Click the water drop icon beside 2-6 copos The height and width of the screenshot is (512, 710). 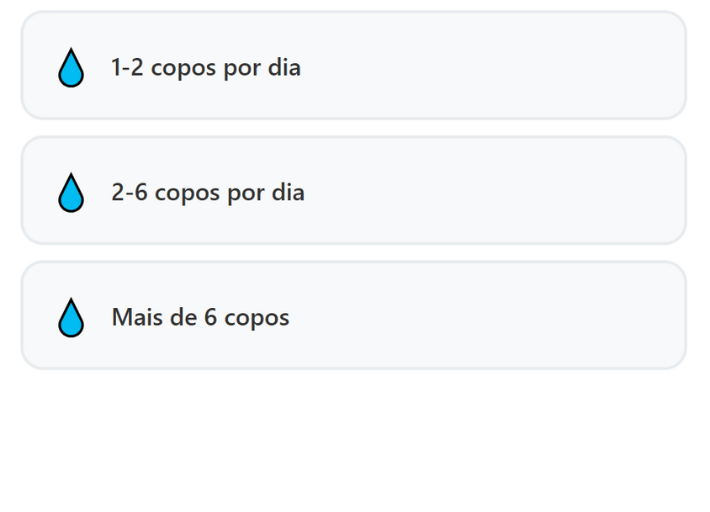[70, 193]
